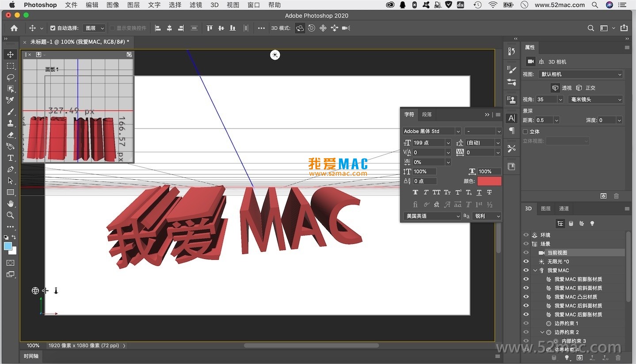636x364 pixels.
Task: Select the Hand tool
Action: tap(10, 204)
